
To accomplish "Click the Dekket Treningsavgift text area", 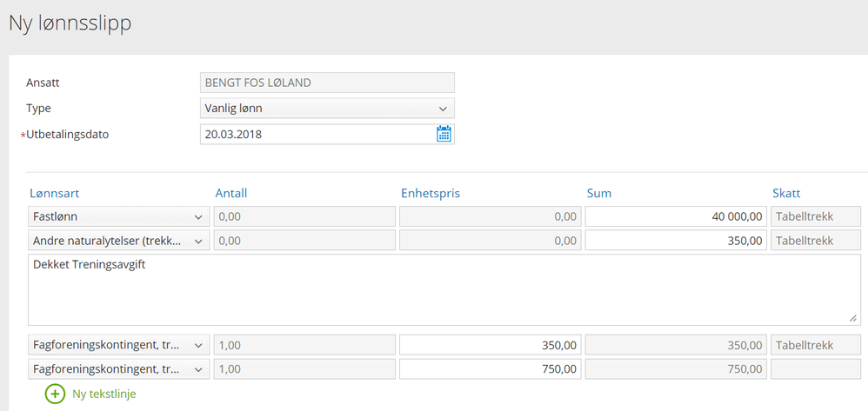I will click(x=444, y=290).
